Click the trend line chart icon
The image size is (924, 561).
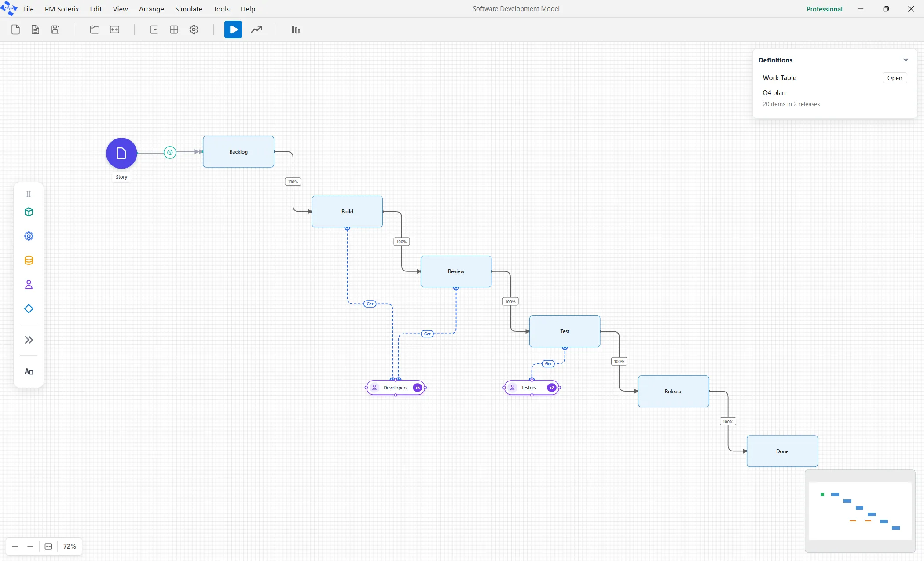[257, 29]
